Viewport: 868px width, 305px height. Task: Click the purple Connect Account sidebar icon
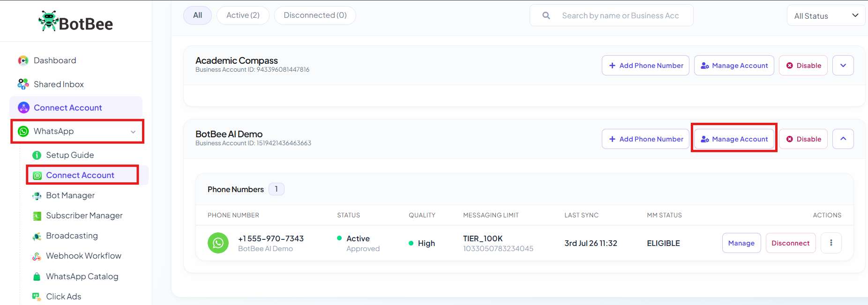(x=23, y=108)
